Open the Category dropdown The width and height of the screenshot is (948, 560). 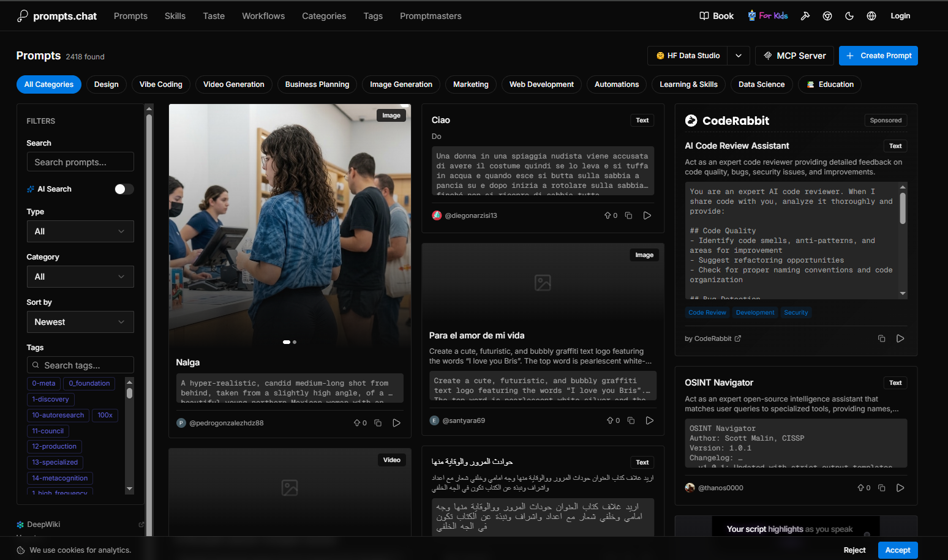(x=80, y=277)
